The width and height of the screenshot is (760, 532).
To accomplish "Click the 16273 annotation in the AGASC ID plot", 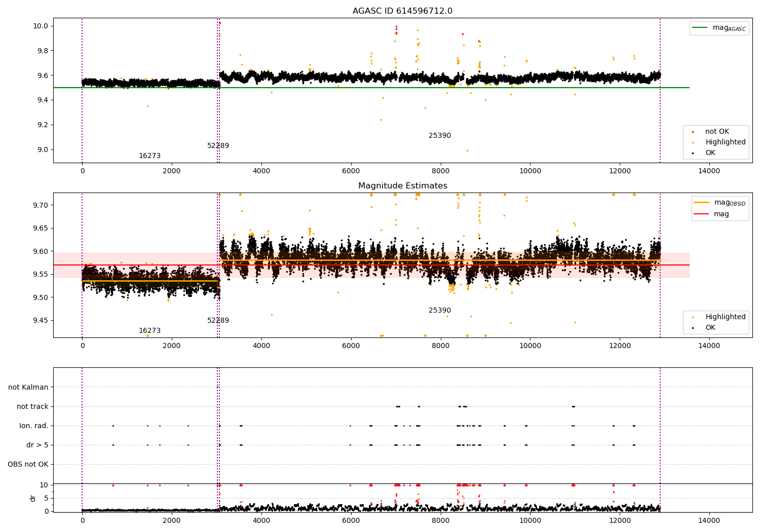I will [149, 156].
